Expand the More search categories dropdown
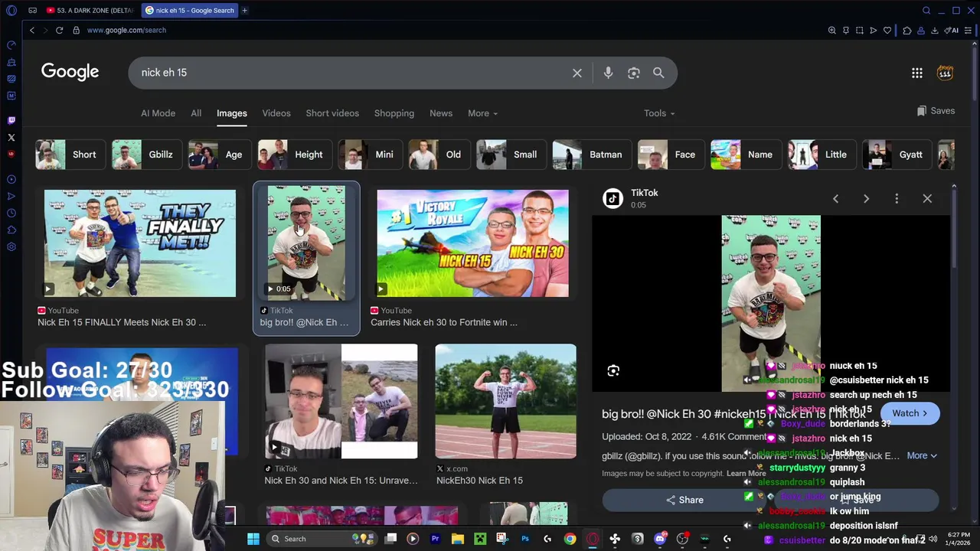This screenshot has width=980, height=551. (482, 113)
